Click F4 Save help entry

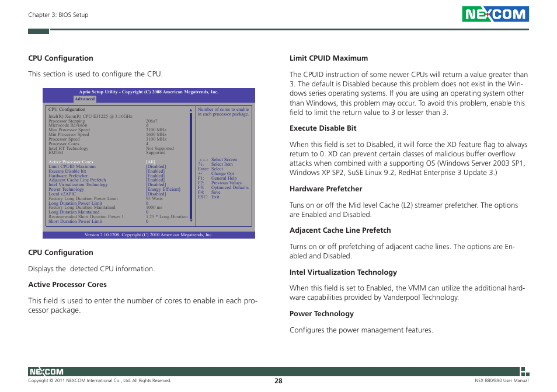point(209,192)
